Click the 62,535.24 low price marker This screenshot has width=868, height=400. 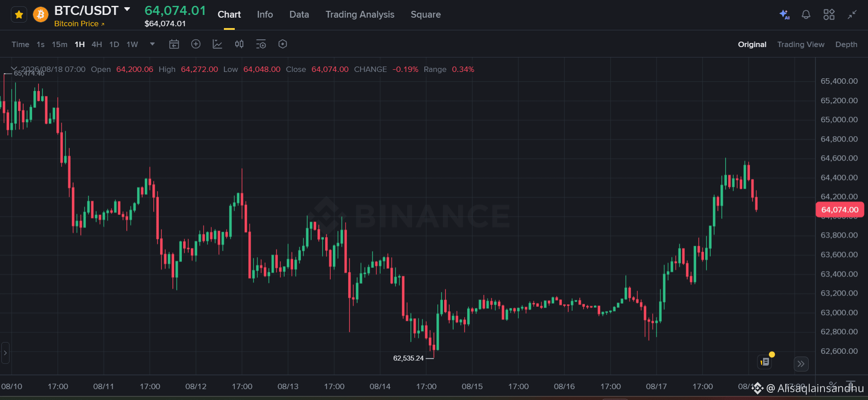pyautogui.click(x=408, y=358)
